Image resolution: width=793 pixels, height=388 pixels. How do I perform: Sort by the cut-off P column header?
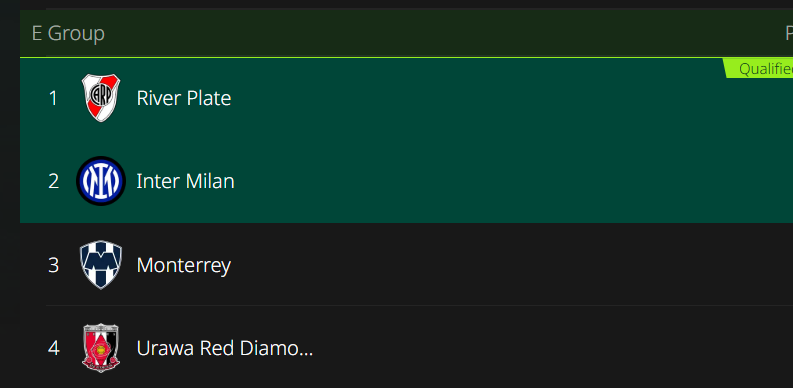pyautogui.click(x=789, y=34)
